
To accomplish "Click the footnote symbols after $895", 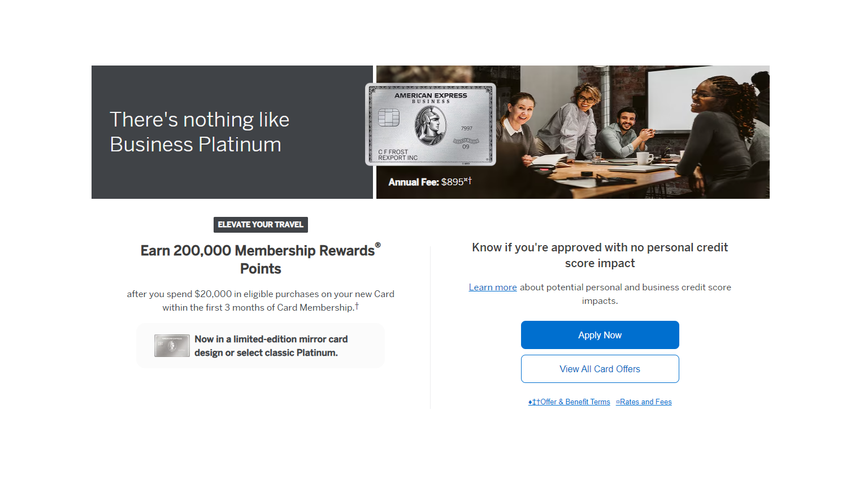I will [468, 180].
